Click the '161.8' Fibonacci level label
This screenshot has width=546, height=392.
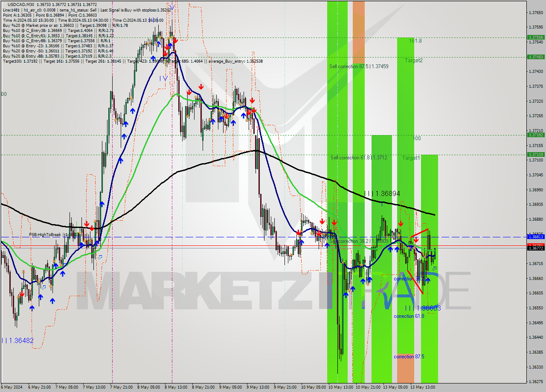point(415,41)
